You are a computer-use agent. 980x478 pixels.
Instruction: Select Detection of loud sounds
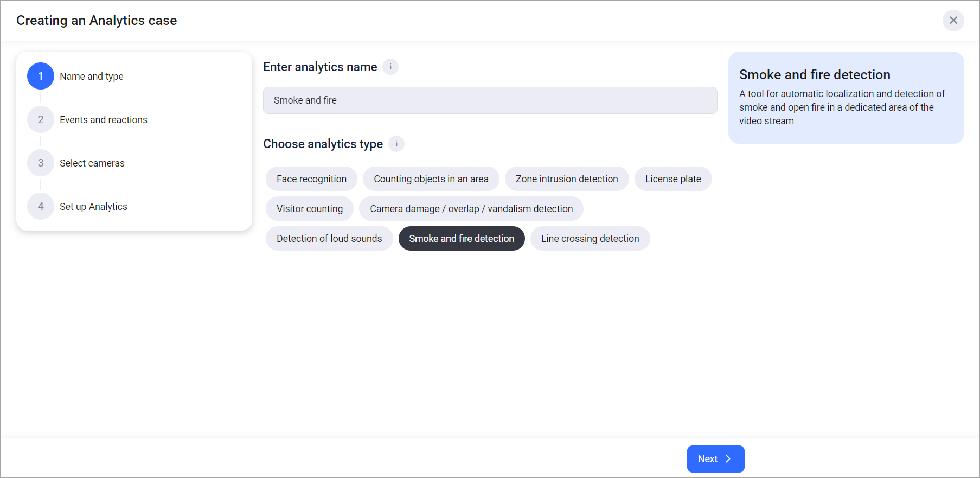tap(329, 239)
